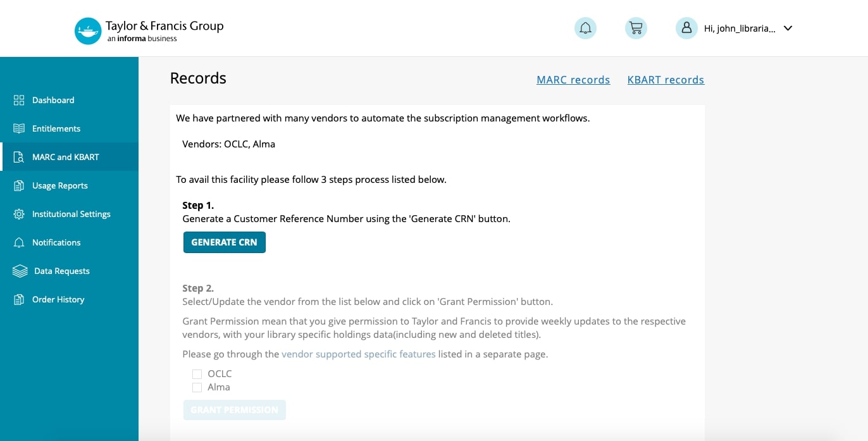The width and height of the screenshot is (868, 441).
Task: Expand the account dropdown chevron
Action: click(788, 28)
